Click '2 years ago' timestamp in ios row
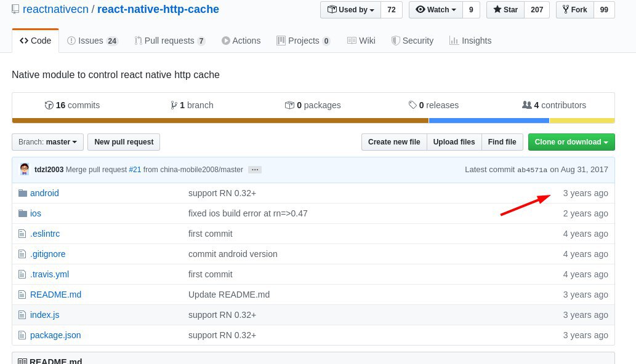 [586, 213]
